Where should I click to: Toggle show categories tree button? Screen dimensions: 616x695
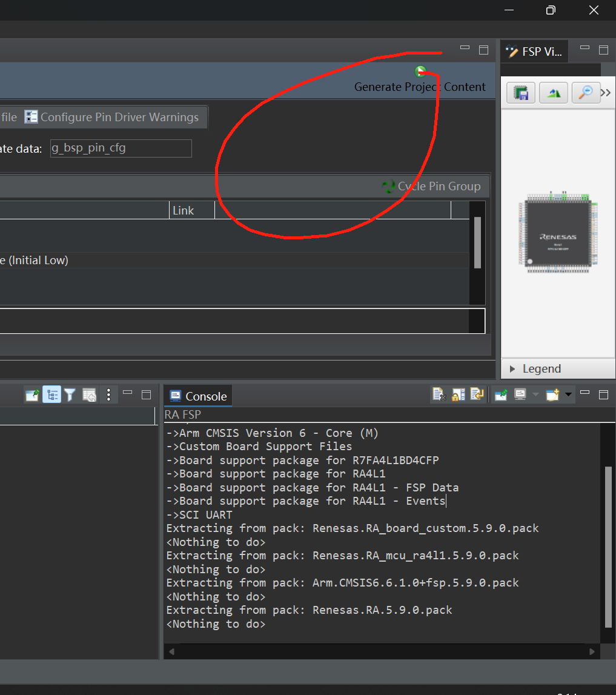51,394
